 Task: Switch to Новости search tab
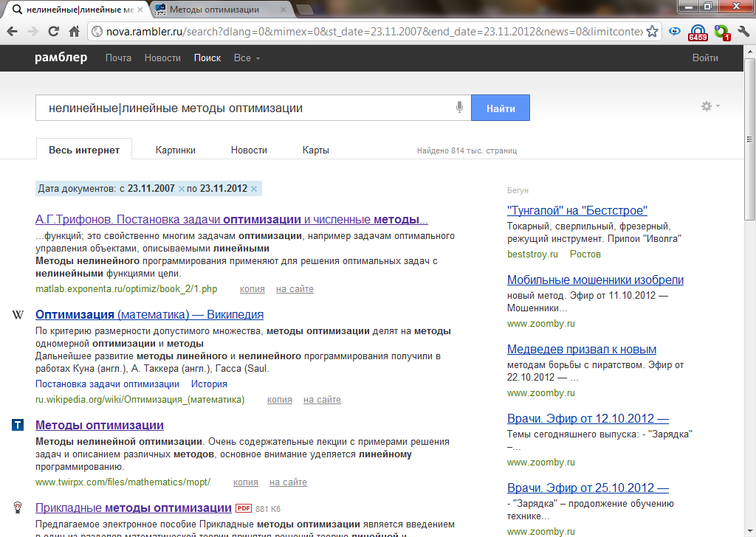[249, 150]
